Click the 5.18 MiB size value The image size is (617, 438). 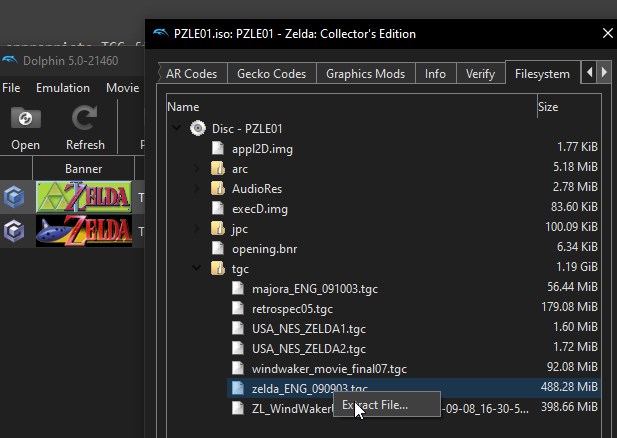pyautogui.click(x=575, y=166)
